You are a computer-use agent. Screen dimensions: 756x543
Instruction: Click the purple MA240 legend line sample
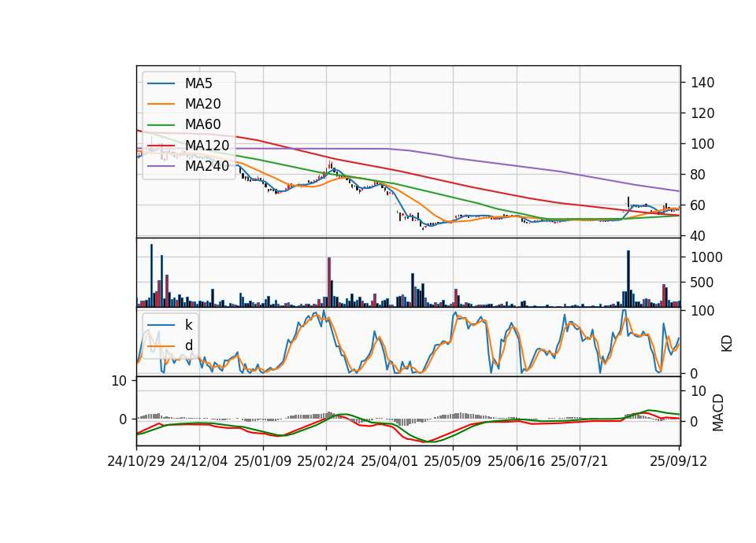[x=161, y=166]
